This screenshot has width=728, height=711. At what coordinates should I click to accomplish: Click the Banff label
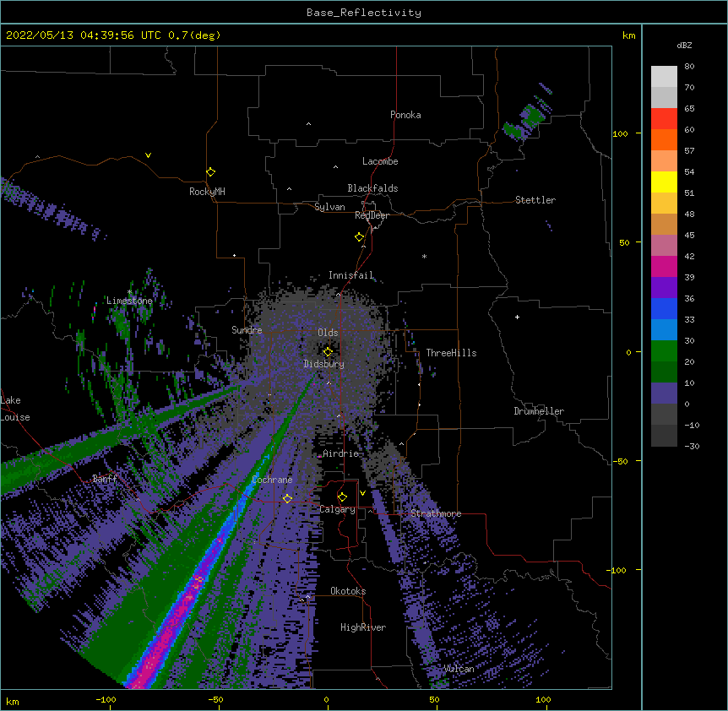(x=105, y=479)
